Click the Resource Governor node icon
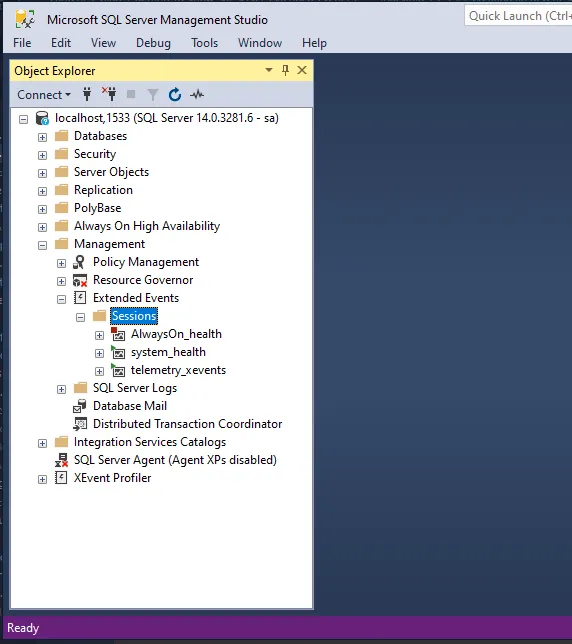Image resolution: width=572 pixels, height=644 pixels. point(80,280)
